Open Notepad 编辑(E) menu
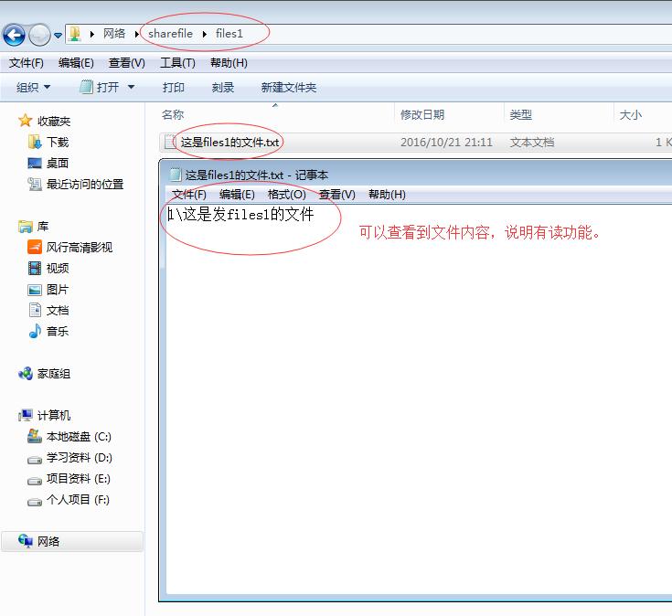This screenshot has width=672, height=616. coord(237,195)
